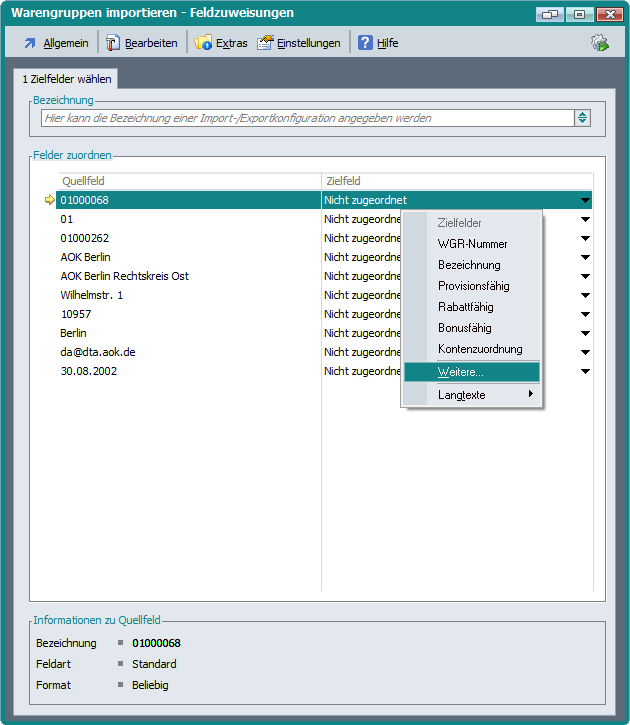The image size is (630, 725).
Task: Click the restore window icon in title bar
Action: [x=548, y=14]
